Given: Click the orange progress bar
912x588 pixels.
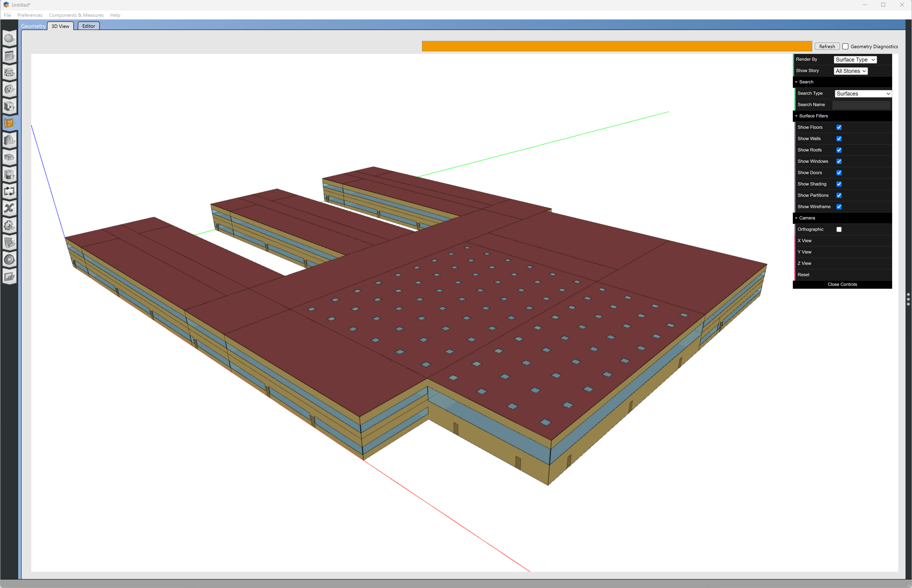Looking at the screenshot, I should point(616,46).
